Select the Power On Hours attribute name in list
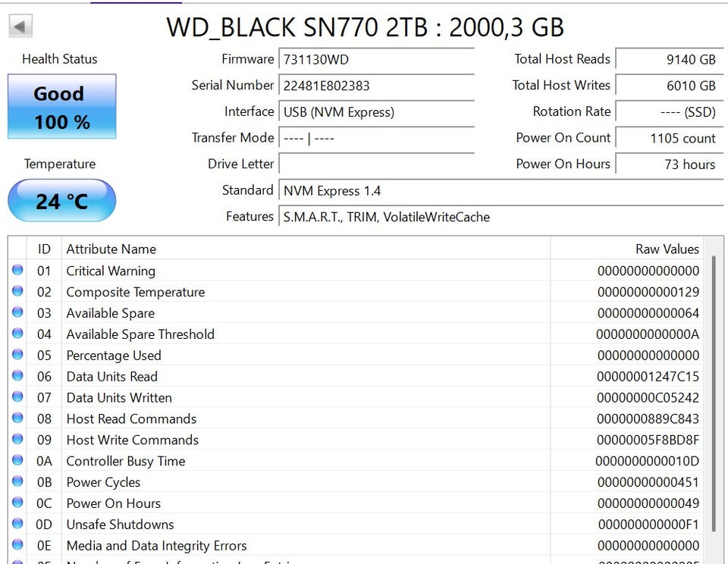 click(113, 503)
